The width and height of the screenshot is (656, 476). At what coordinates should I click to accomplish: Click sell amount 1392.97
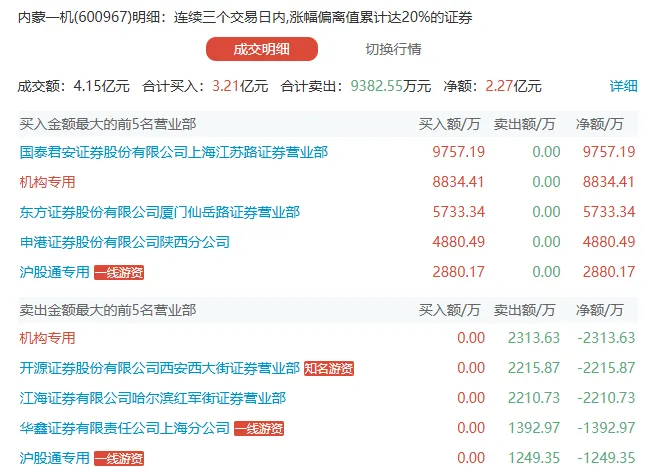click(534, 427)
